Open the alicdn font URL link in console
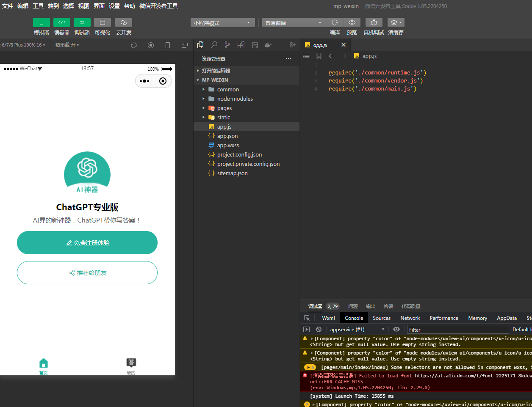532x407 pixels. pyautogui.click(x=473, y=376)
